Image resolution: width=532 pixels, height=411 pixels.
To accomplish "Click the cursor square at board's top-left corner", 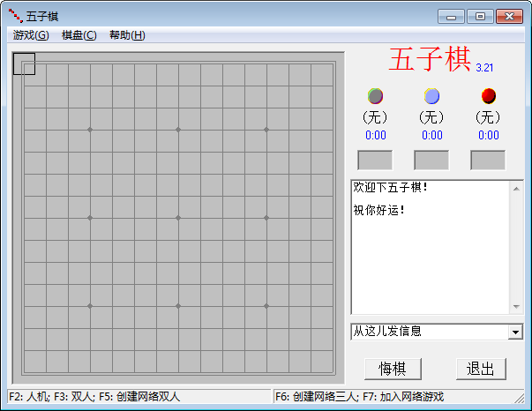I will [x=24, y=64].
